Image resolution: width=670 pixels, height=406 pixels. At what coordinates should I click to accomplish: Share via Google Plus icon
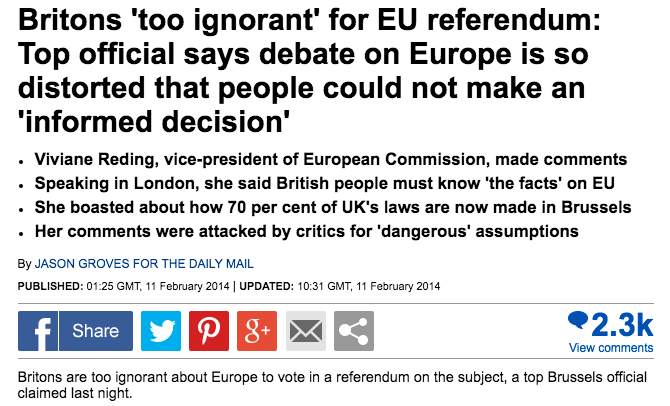tap(257, 331)
